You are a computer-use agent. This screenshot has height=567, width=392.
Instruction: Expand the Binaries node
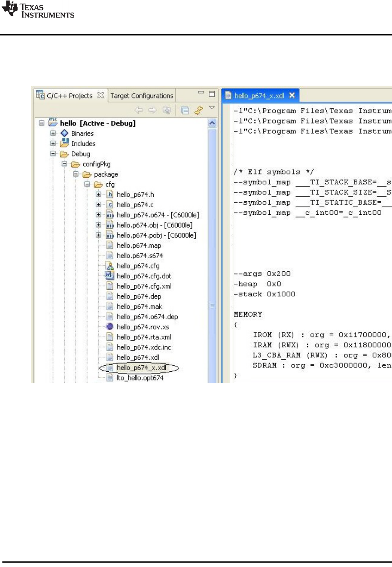tap(53, 133)
